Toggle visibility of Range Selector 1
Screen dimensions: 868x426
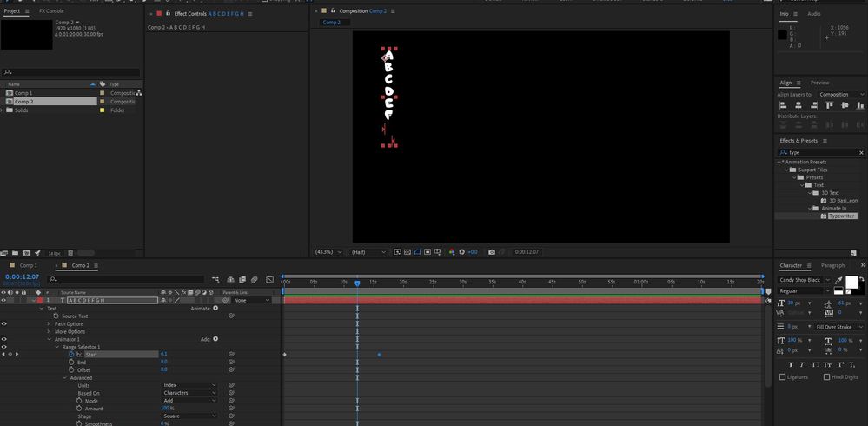point(3,347)
